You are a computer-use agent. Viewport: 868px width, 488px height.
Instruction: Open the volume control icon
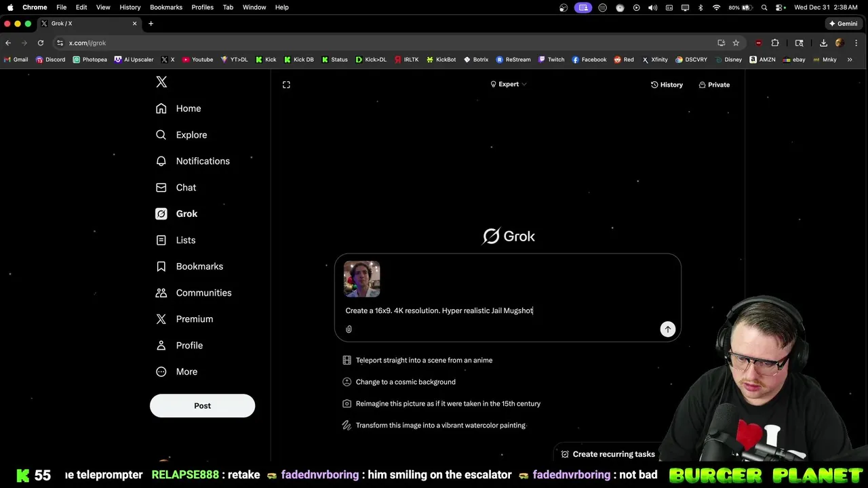pos(652,7)
